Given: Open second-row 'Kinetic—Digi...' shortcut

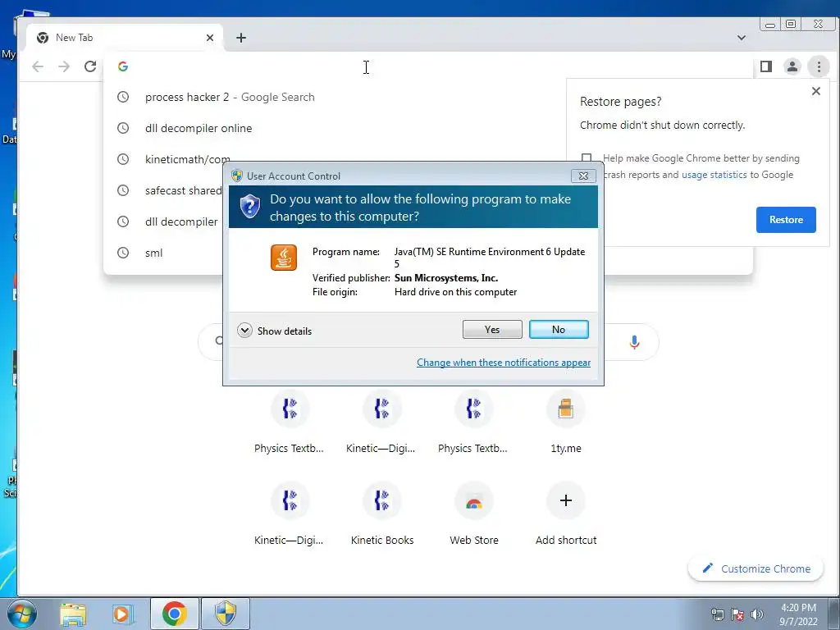Looking at the screenshot, I should (290, 514).
